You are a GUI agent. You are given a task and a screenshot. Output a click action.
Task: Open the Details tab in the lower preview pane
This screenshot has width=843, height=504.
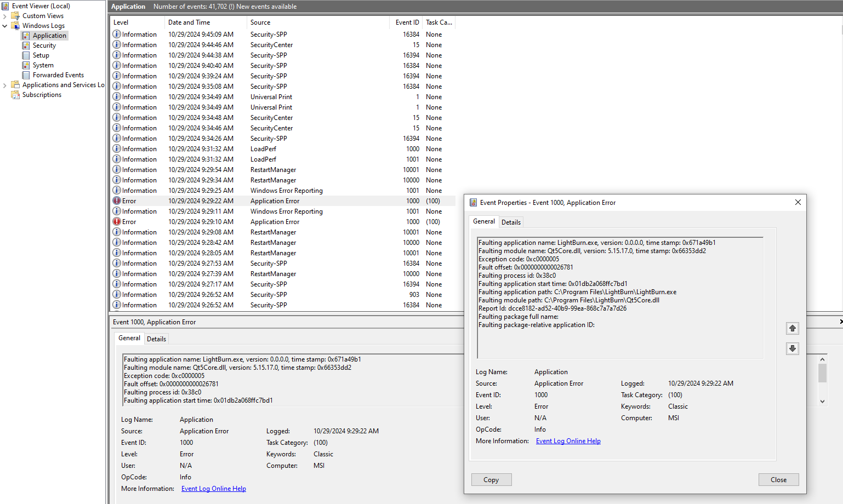(x=156, y=339)
